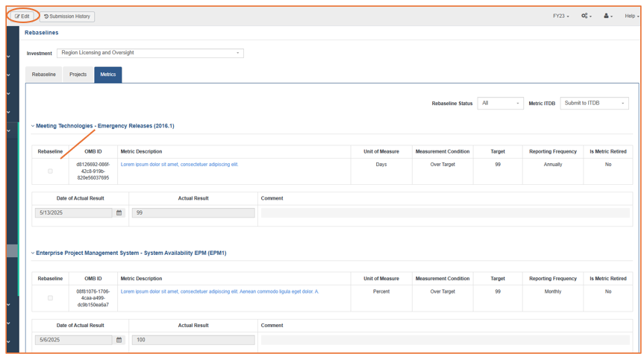Click the 5/13/2025 date field
The image size is (644, 354).
[74, 213]
